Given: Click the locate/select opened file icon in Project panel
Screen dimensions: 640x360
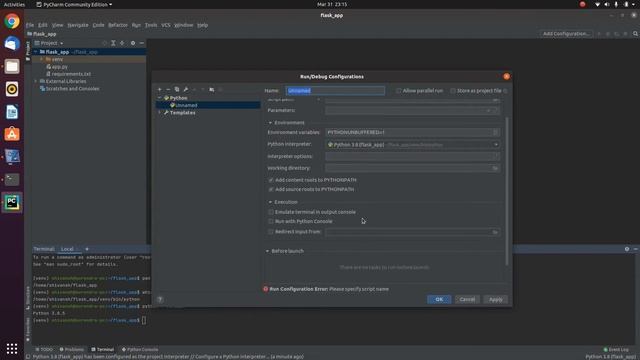Looking at the screenshot, I should 104,43.
